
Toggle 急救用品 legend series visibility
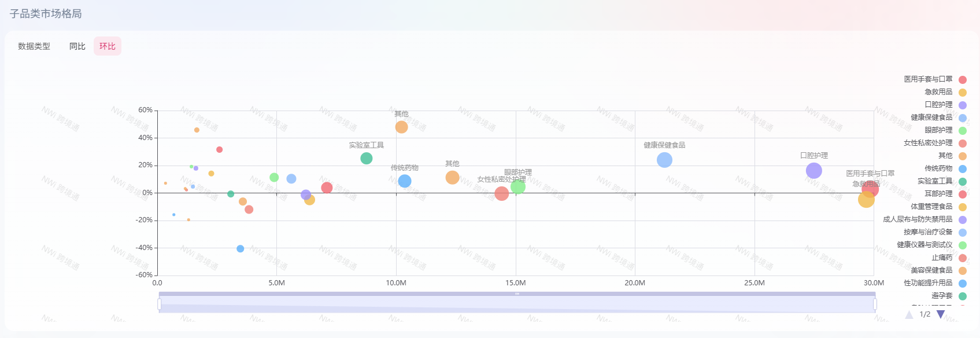click(x=938, y=92)
